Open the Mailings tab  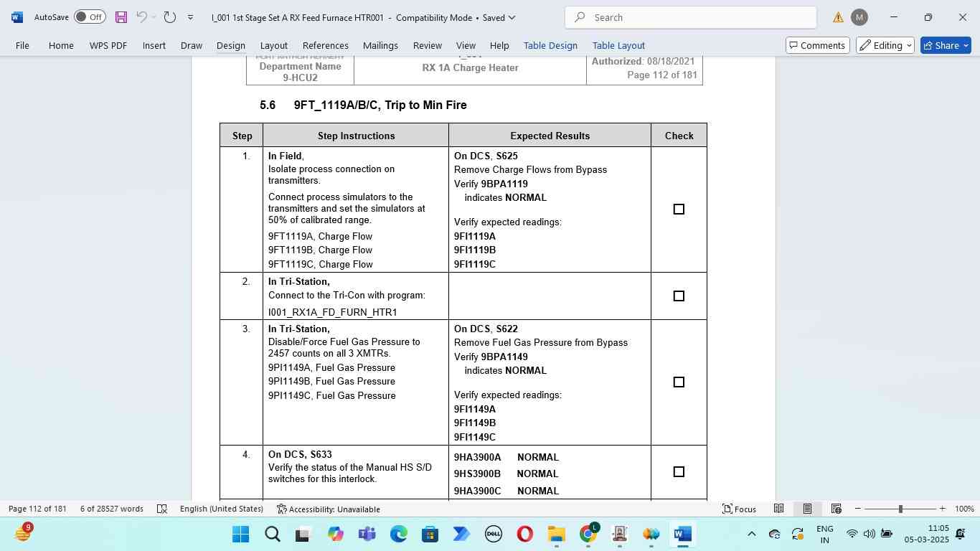(x=380, y=45)
